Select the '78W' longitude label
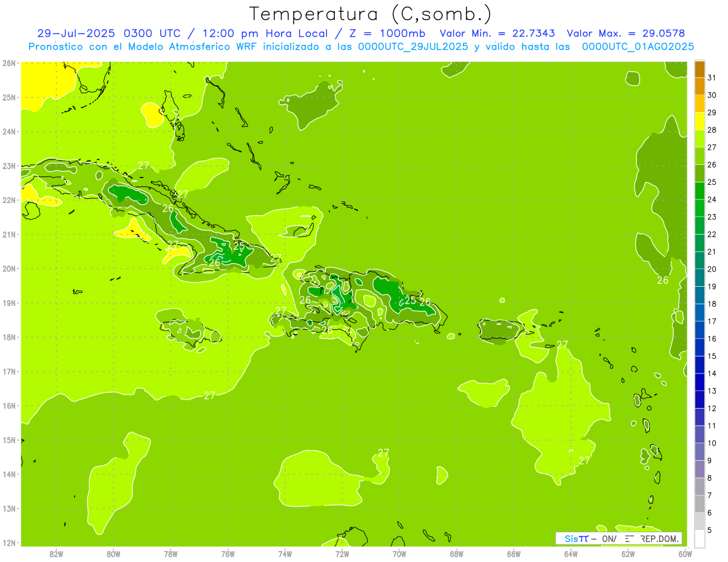 (x=170, y=554)
